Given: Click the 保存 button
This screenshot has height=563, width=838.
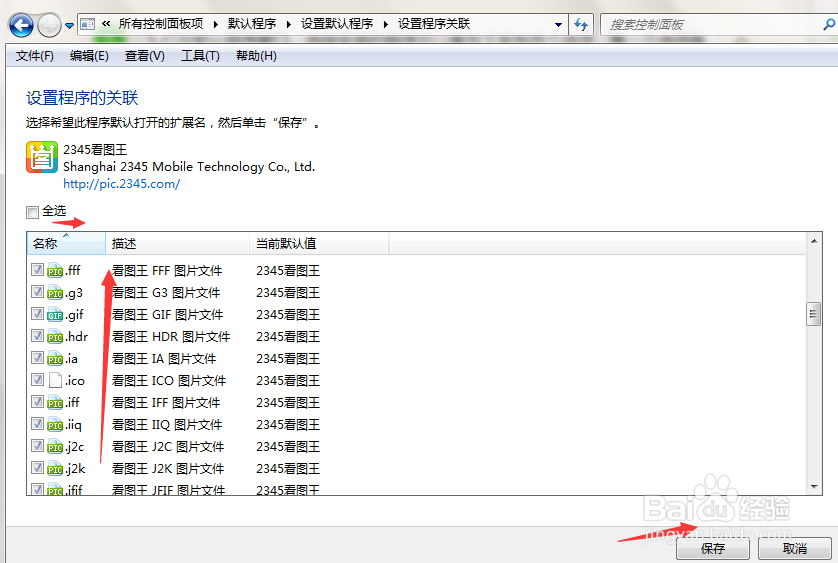Looking at the screenshot, I should tap(713, 549).
